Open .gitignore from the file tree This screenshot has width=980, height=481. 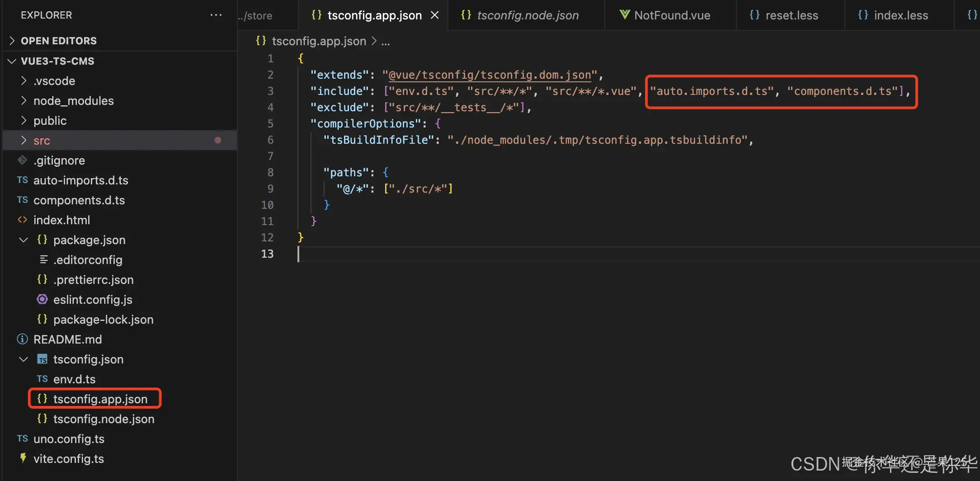tap(59, 160)
